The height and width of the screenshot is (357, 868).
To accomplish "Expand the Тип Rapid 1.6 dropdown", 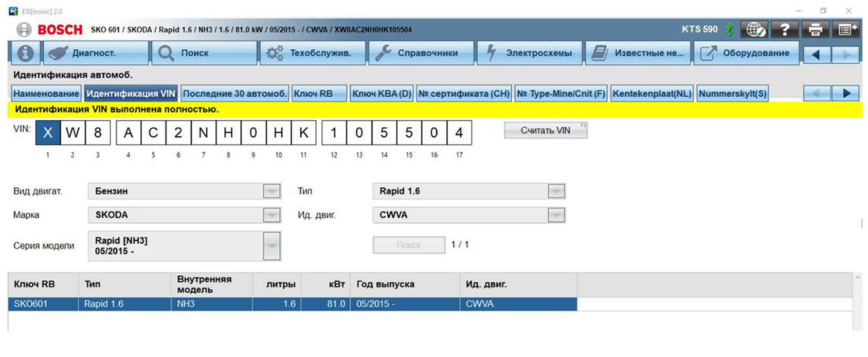I will 556,192.
